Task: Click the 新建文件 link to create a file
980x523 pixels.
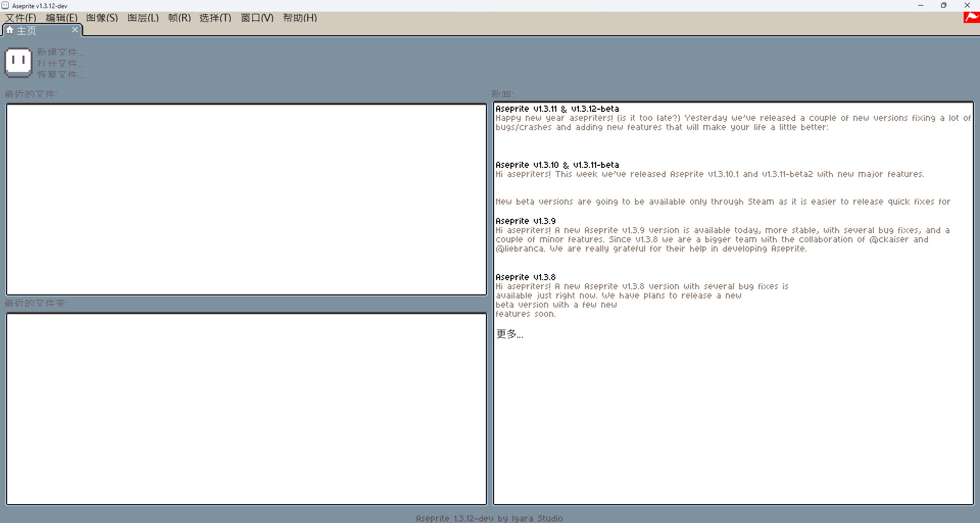Action: (60, 52)
